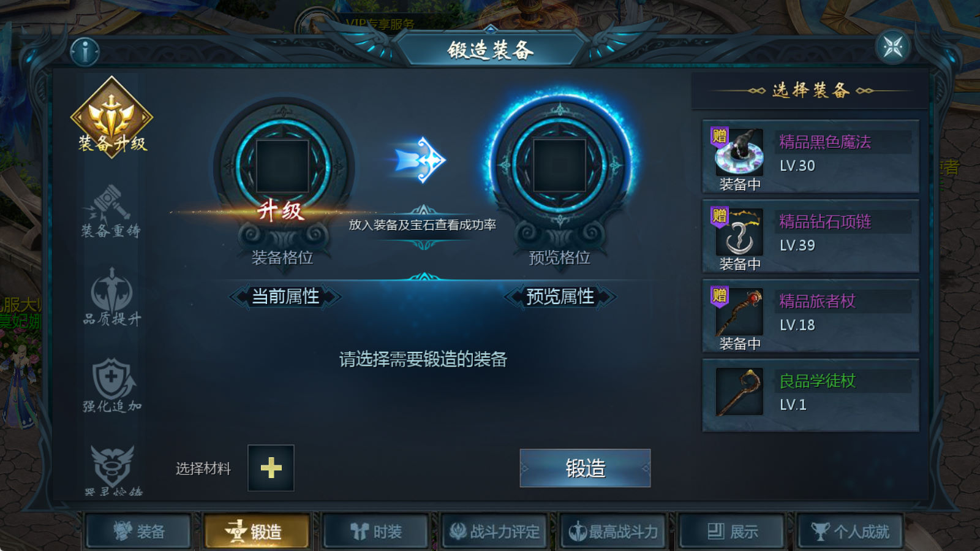
Task: Select the 装备重铸 hammer icon
Action: click(111, 211)
